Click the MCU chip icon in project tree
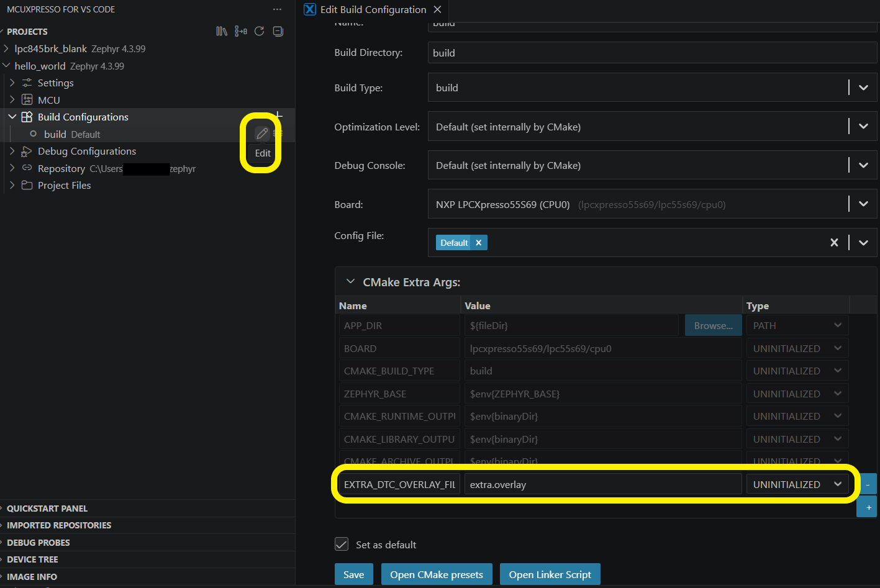880x588 pixels. coord(27,100)
